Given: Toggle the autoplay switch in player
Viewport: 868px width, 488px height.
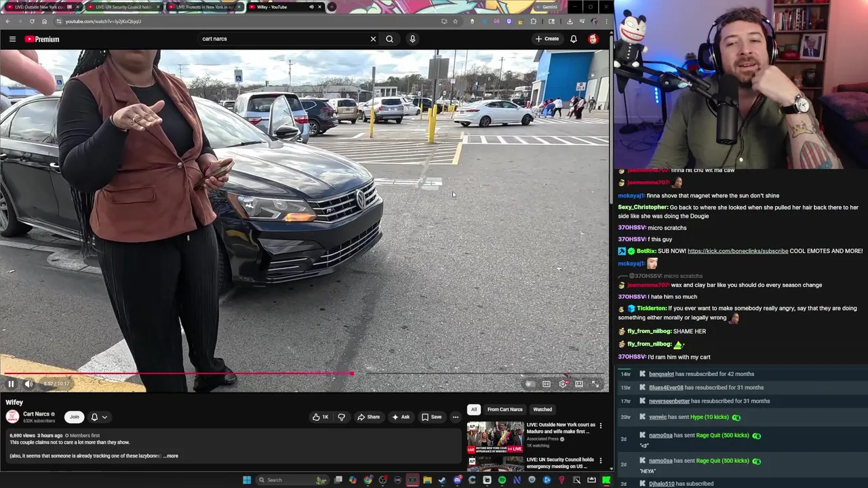Looking at the screenshot, I should [x=530, y=384].
